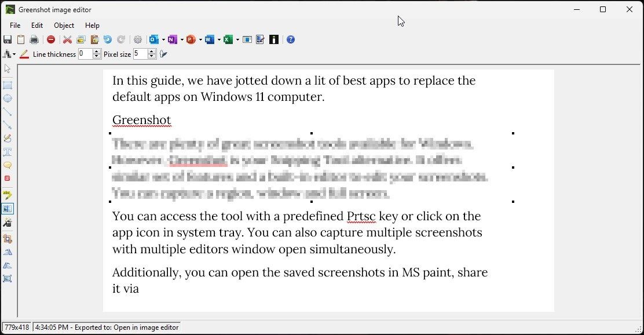Image resolution: width=644 pixels, height=335 pixels.
Task: Export image to Word
Action: click(x=210, y=39)
